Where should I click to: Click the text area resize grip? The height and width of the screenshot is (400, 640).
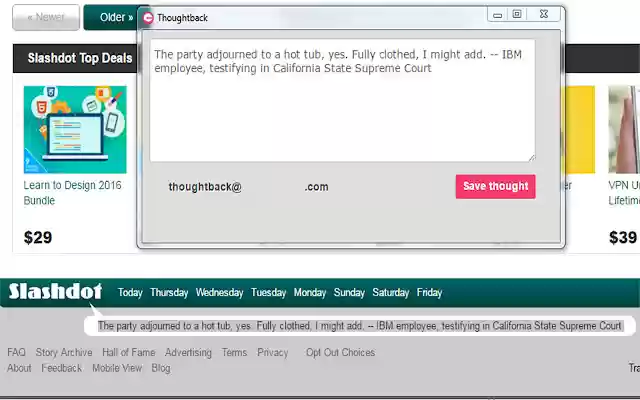[x=531, y=158]
